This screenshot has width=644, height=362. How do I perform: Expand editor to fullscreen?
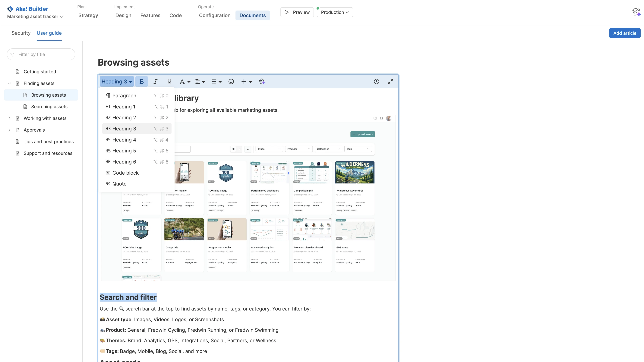pos(390,81)
